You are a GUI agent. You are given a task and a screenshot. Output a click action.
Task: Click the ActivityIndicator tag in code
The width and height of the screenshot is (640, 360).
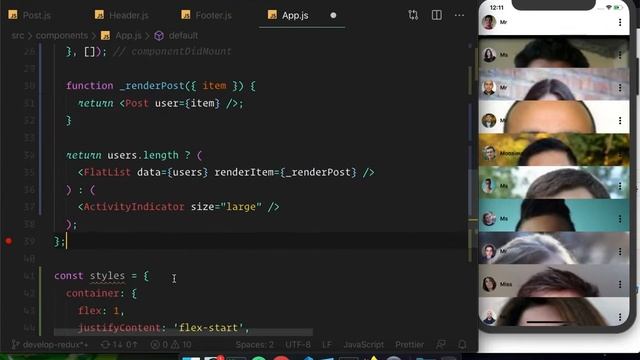134,207
